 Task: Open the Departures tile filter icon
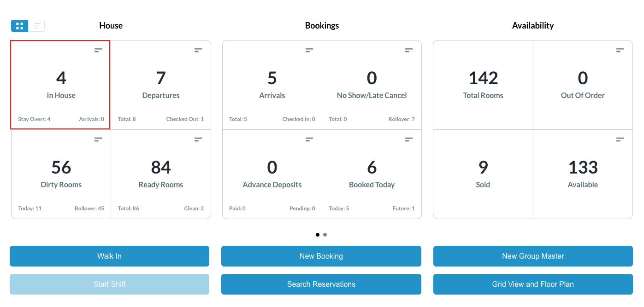click(198, 50)
